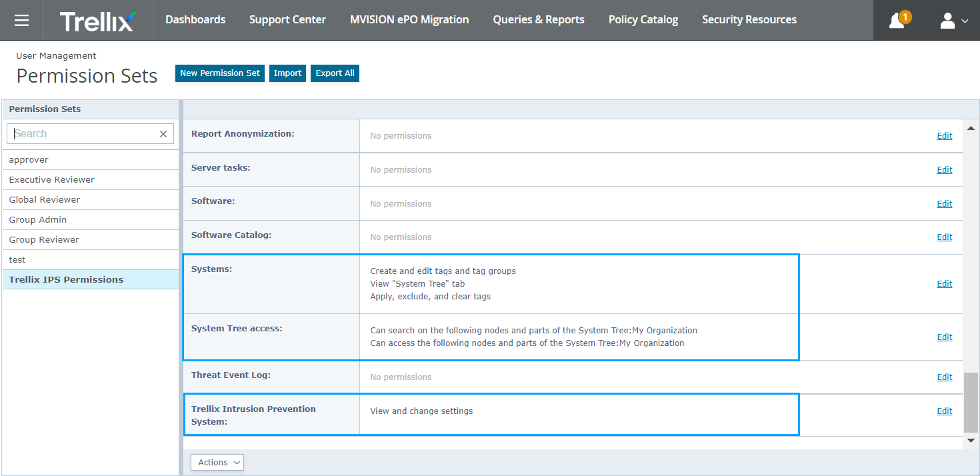This screenshot has width=980, height=476.
Task: Open the hamburger main menu
Action: click(x=21, y=20)
